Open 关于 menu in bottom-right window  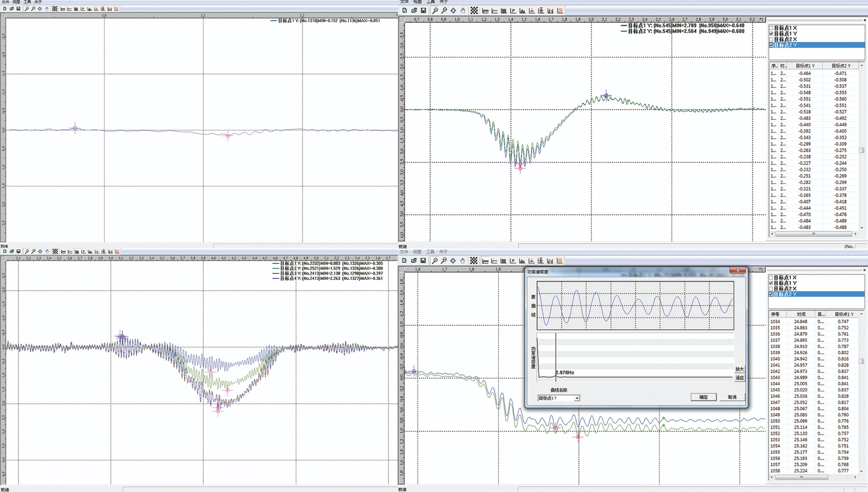pyautogui.click(x=443, y=252)
